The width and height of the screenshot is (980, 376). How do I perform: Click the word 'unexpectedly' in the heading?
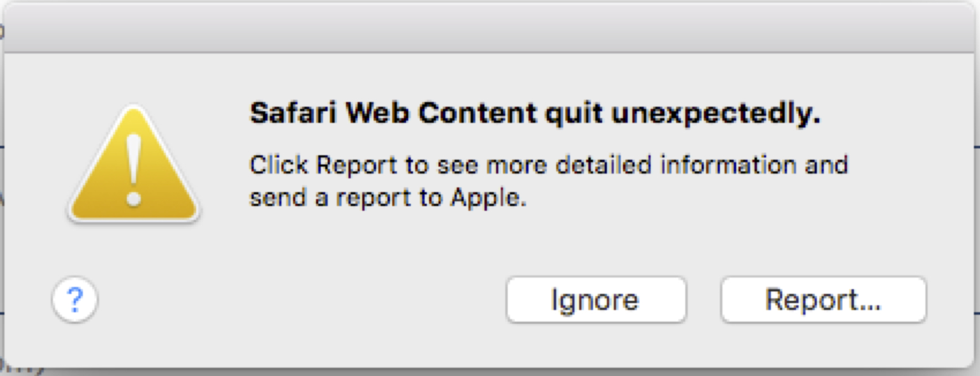click(715, 113)
